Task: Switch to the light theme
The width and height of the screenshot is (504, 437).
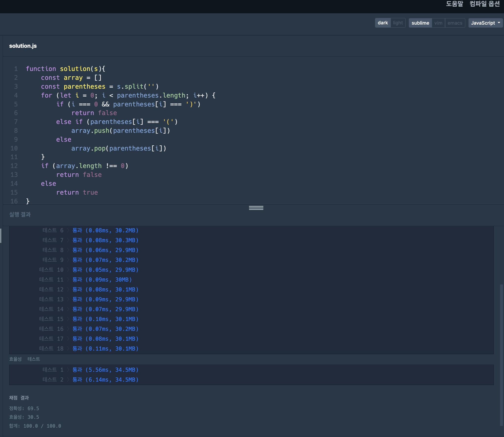Action: pyautogui.click(x=398, y=23)
